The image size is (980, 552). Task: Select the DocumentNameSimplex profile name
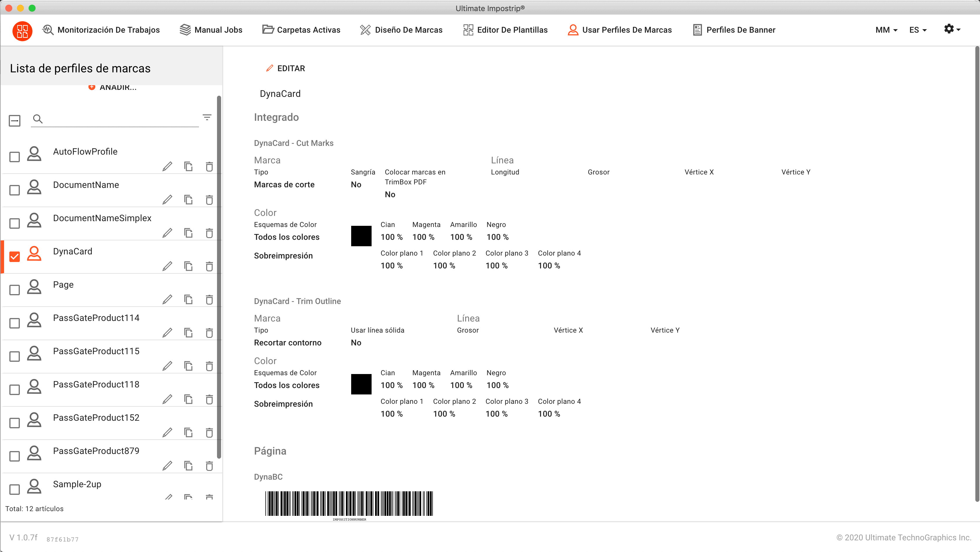102,218
